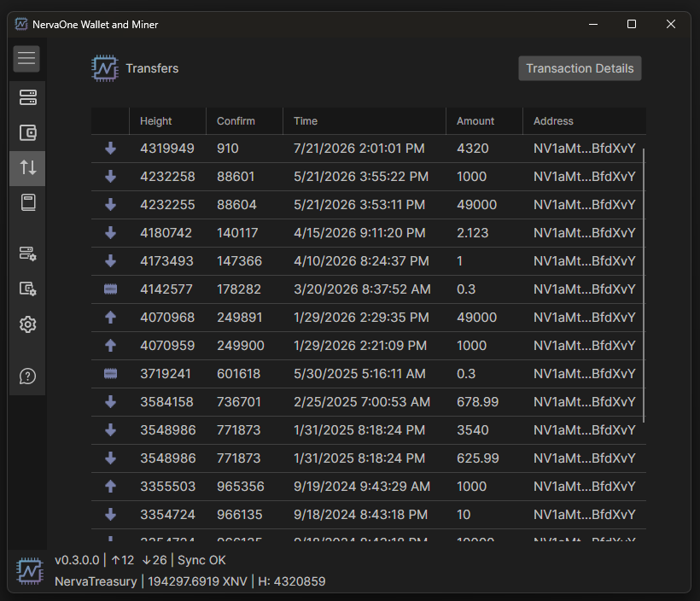700x601 pixels.
Task: Open the Help question mark icon
Action: click(27, 376)
